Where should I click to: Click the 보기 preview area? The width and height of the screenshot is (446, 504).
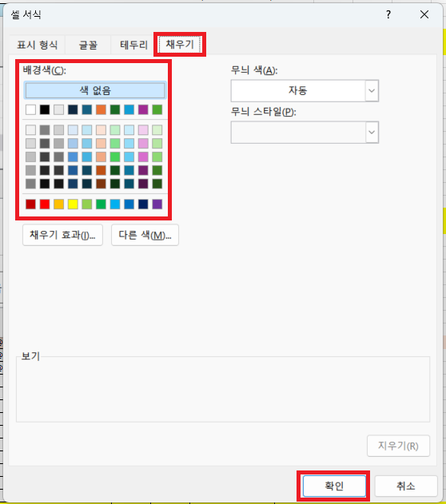coord(223,389)
